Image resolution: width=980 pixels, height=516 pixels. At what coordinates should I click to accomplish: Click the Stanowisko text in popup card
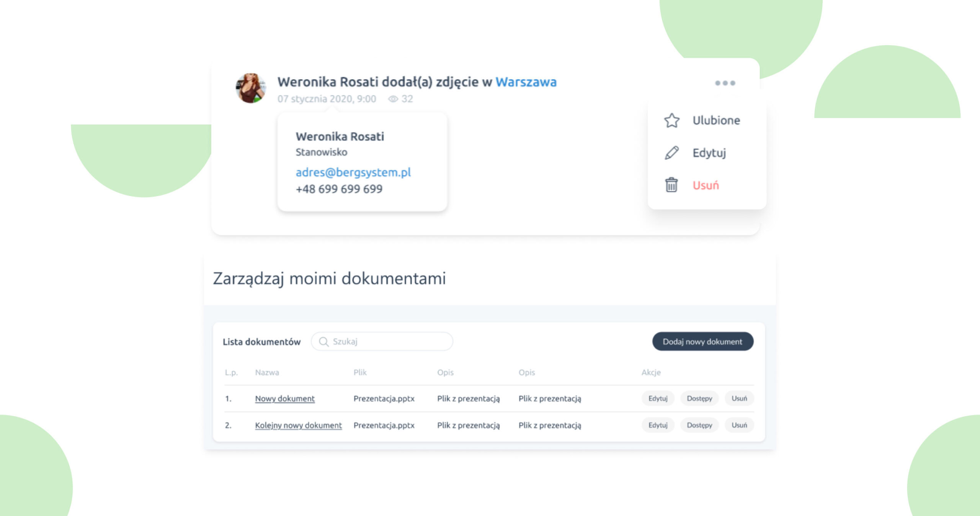(x=321, y=152)
